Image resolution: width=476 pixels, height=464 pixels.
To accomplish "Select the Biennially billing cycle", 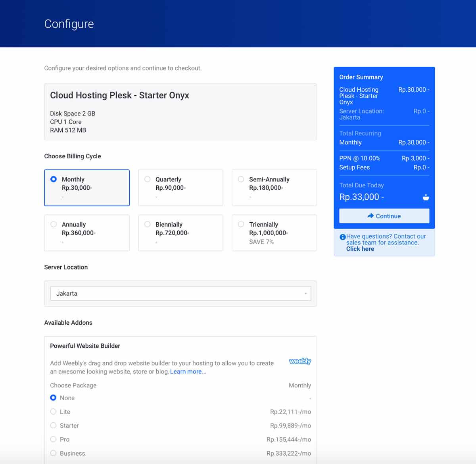I will (x=147, y=224).
